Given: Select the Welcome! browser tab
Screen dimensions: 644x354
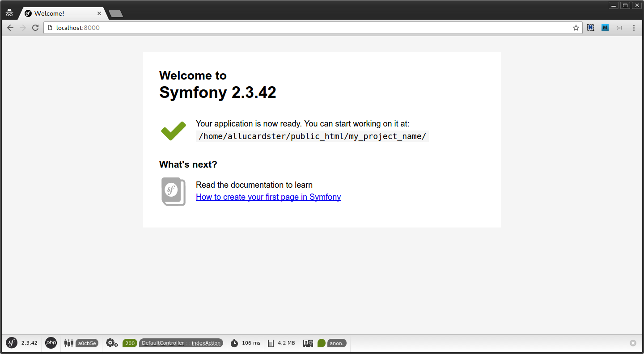Looking at the screenshot, I should pyautogui.click(x=63, y=13).
